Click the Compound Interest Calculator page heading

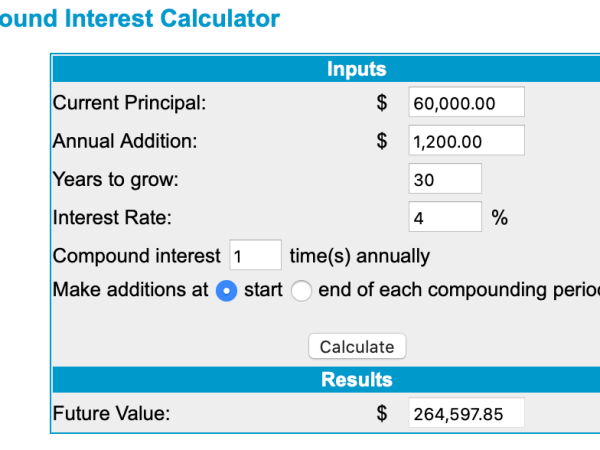(140, 18)
